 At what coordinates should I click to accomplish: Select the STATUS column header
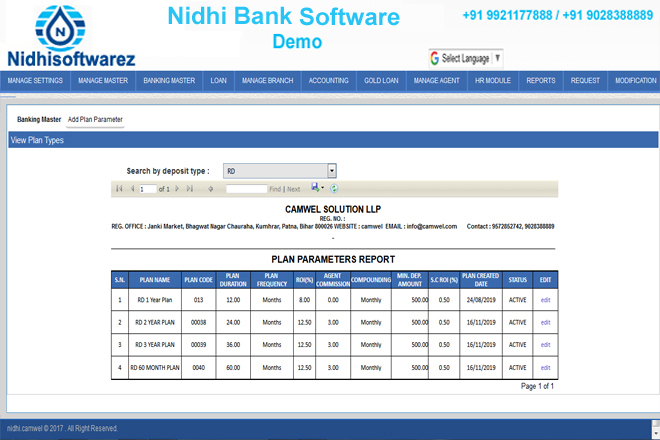518,280
